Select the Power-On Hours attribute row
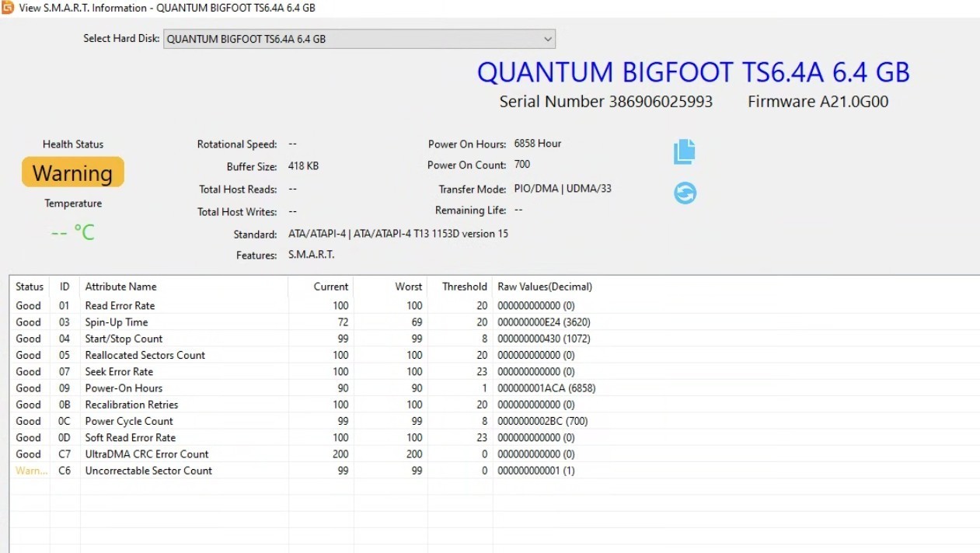The height and width of the screenshot is (553, 980). 494,388
